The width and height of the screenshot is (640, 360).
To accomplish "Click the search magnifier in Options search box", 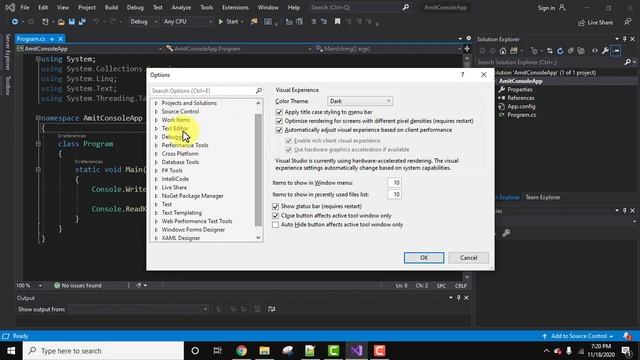I will coord(259,91).
